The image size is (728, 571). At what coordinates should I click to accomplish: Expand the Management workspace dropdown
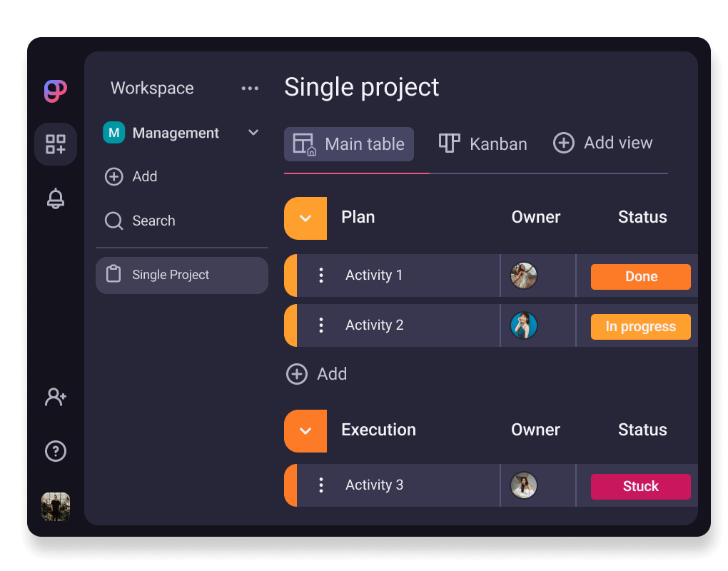tap(253, 133)
